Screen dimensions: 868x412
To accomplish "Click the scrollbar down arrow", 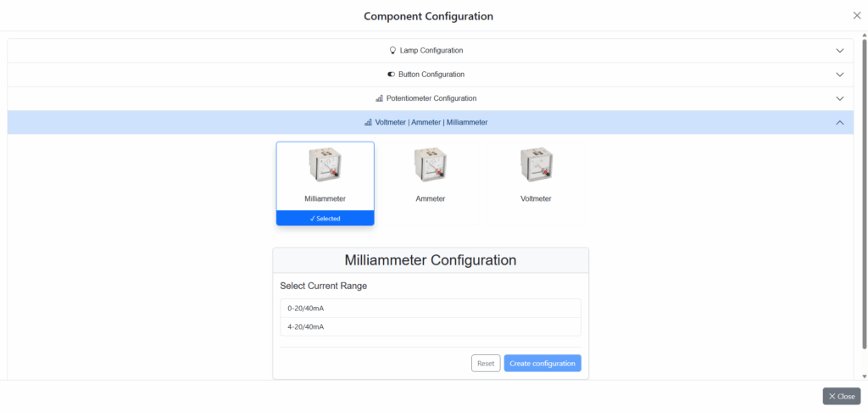I will (x=864, y=376).
